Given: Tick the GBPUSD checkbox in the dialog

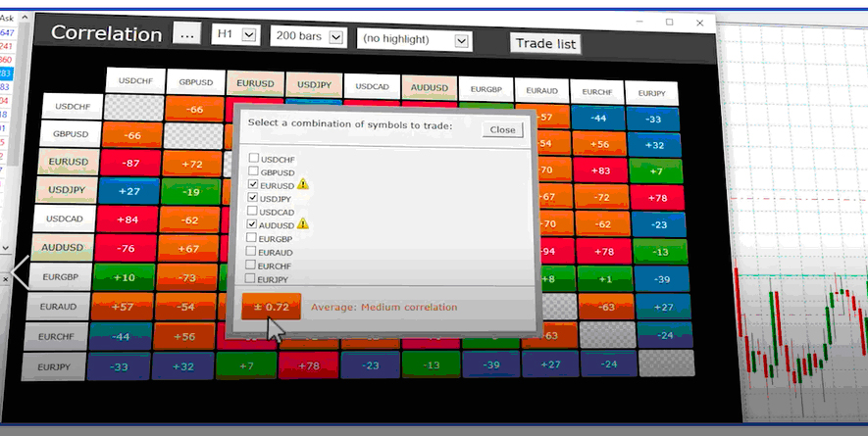Looking at the screenshot, I should 253,171.
